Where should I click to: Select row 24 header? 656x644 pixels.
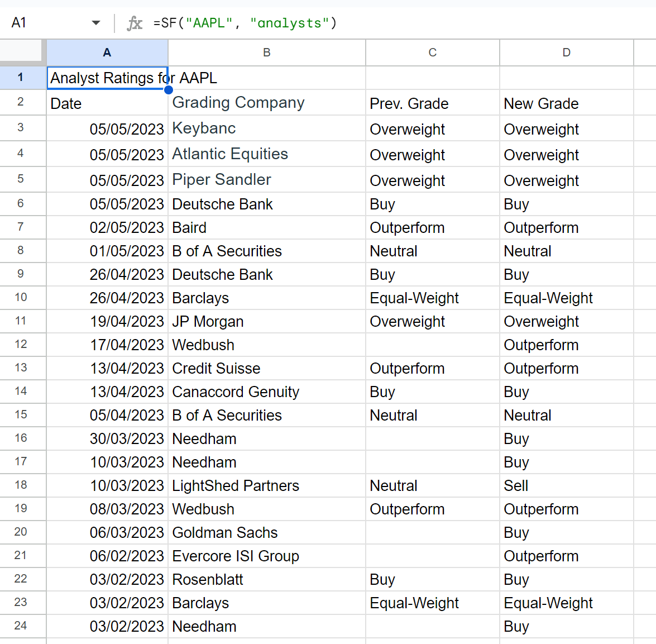(x=21, y=626)
